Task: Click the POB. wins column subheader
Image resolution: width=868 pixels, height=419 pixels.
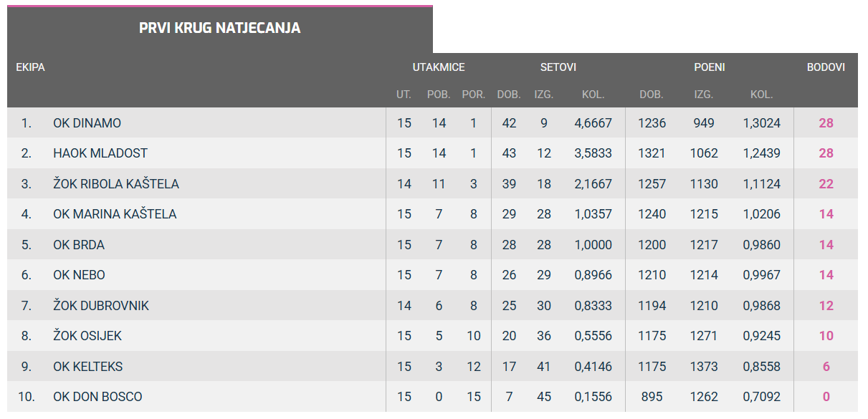Action: 439,95
